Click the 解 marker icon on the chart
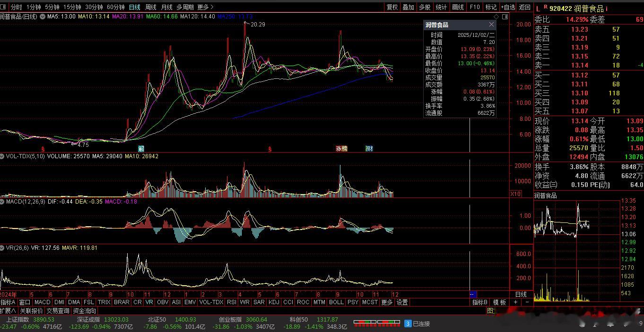 (x=141, y=148)
